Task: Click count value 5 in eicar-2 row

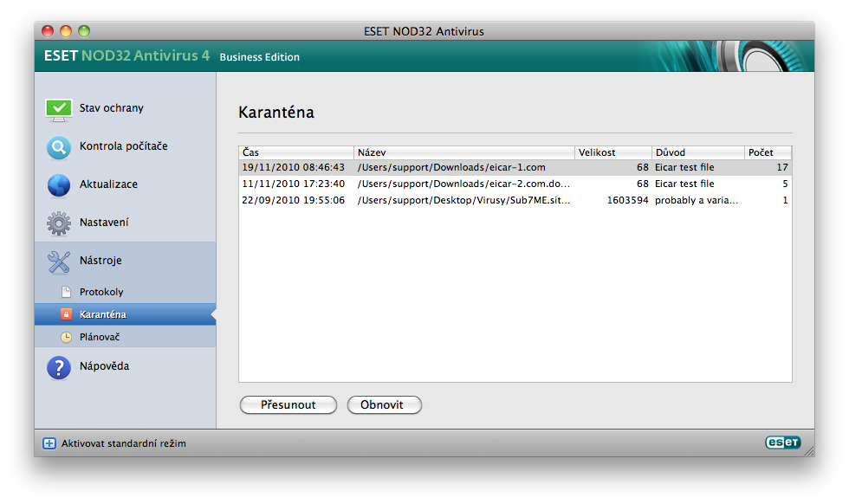Action: point(785,184)
